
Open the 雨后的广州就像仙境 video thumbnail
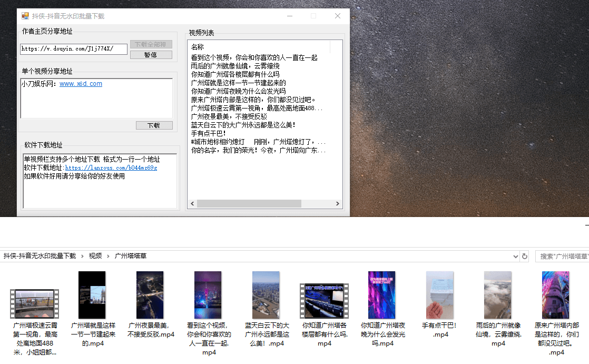coord(498,295)
